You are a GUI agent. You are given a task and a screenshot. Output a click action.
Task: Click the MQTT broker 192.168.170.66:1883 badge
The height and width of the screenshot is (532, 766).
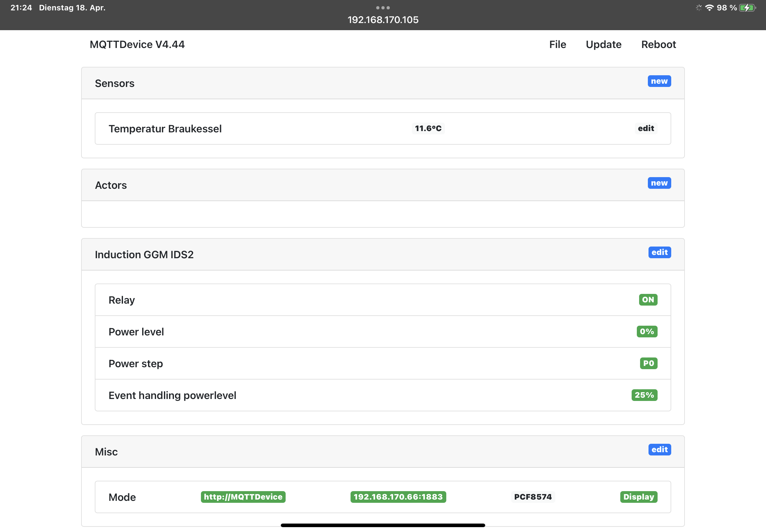(398, 497)
